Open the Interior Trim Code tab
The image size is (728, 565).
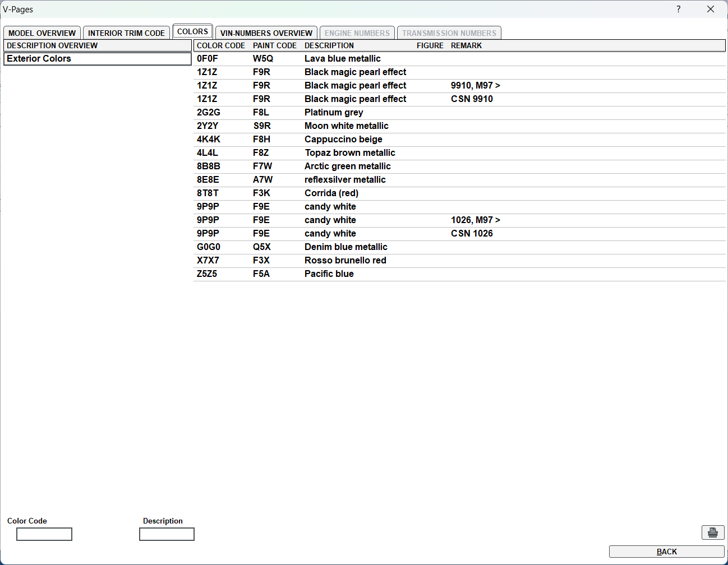pos(126,33)
